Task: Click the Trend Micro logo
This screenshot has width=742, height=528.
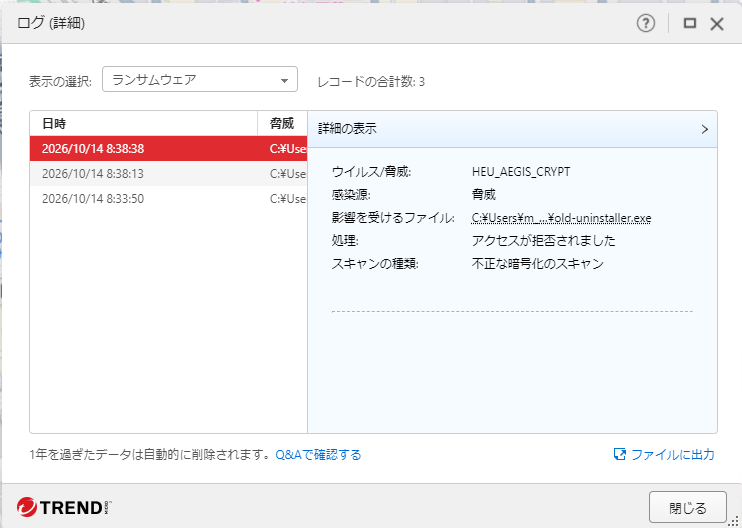Action: 64,507
